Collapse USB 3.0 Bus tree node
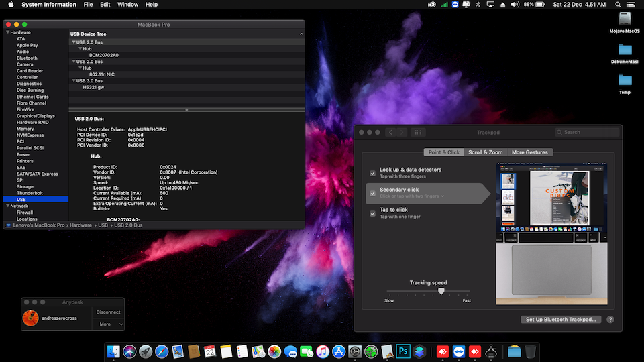Screen dimensions: 644x362 (x=74, y=81)
